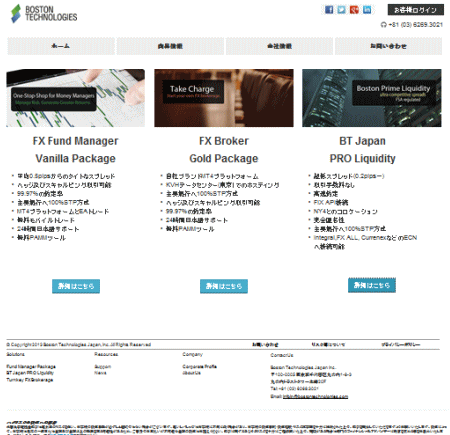Open the Support footer link

pos(103,367)
